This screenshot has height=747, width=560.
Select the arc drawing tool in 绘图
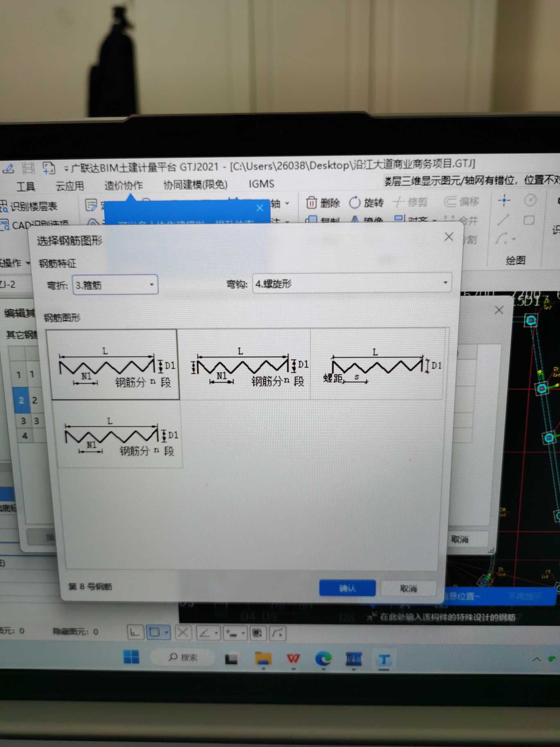501,238
